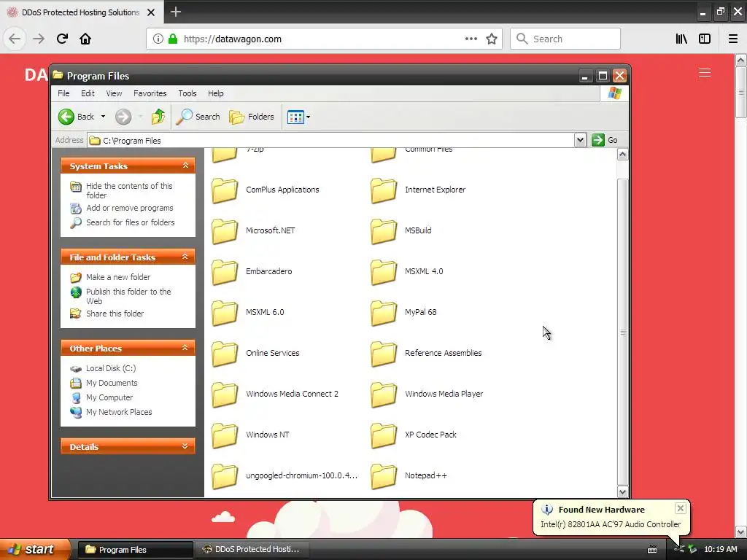This screenshot has height=560, width=747.
Task: Go to the browser home page
Action: pos(85,39)
